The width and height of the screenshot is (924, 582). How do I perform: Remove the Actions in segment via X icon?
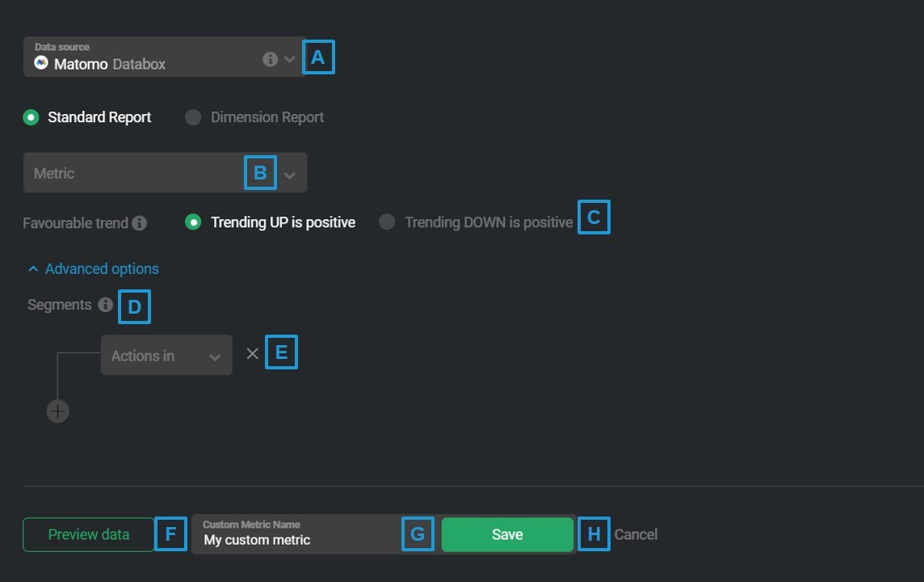tap(251, 352)
